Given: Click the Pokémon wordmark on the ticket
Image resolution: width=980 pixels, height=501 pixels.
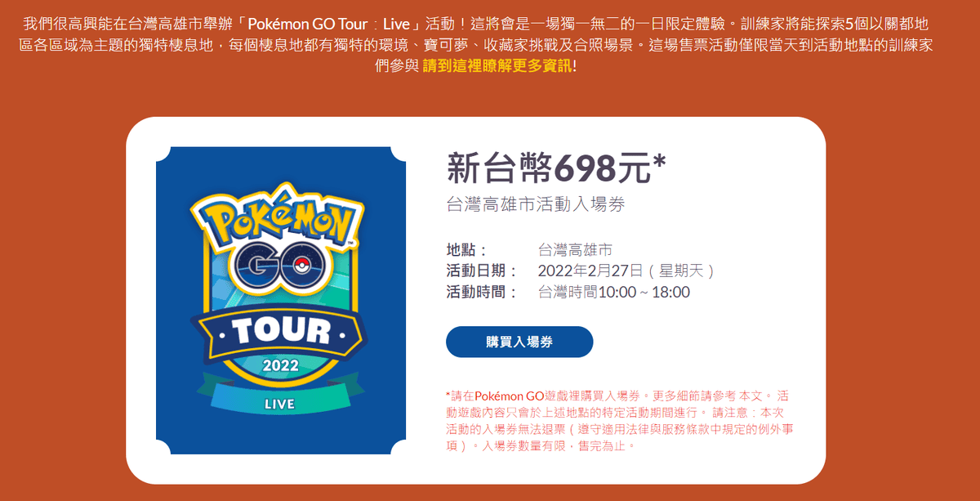Looking at the screenshot, I should pos(280,219).
